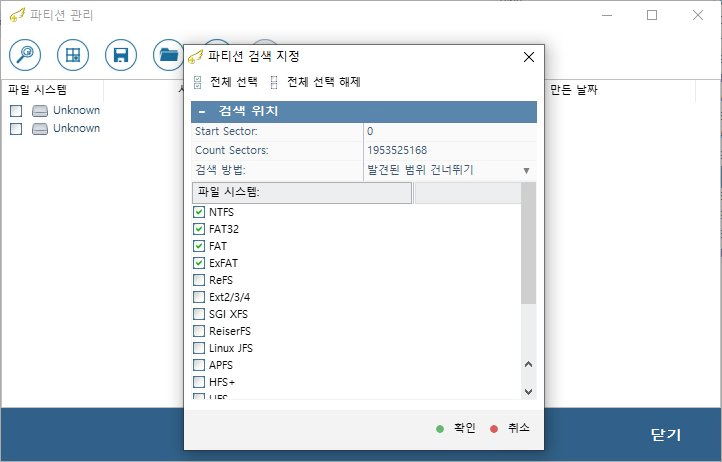Click the 전체 선택 해제 uncheck-all icon
The image size is (722, 462).
[274, 82]
